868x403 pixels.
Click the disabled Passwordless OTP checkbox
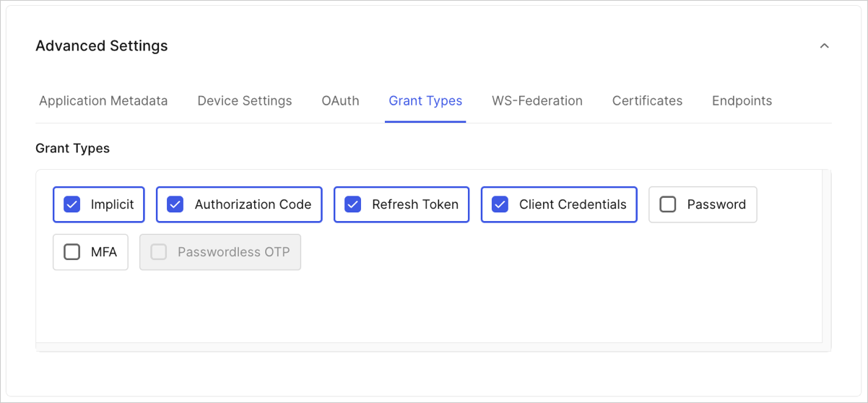tap(158, 252)
